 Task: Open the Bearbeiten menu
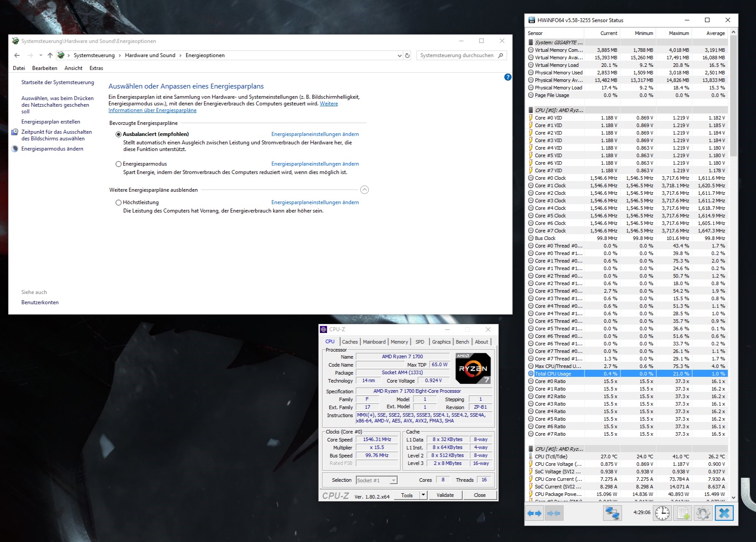(x=45, y=68)
